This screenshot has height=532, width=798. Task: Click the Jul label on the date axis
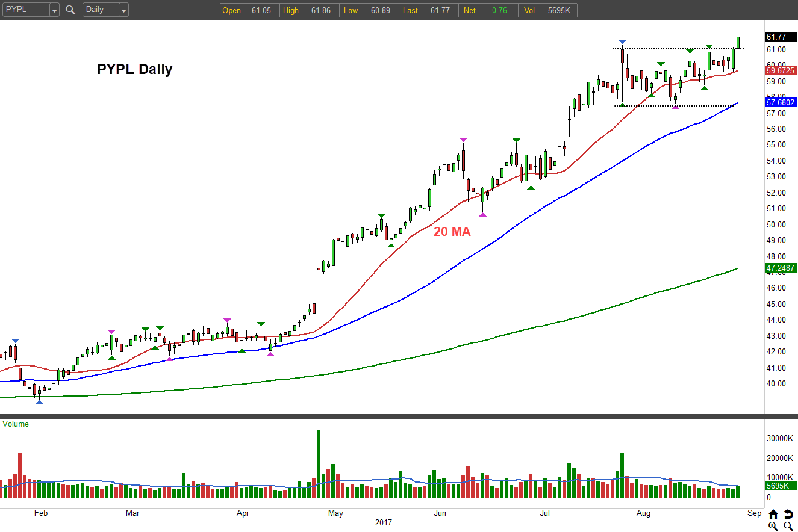[544, 513]
